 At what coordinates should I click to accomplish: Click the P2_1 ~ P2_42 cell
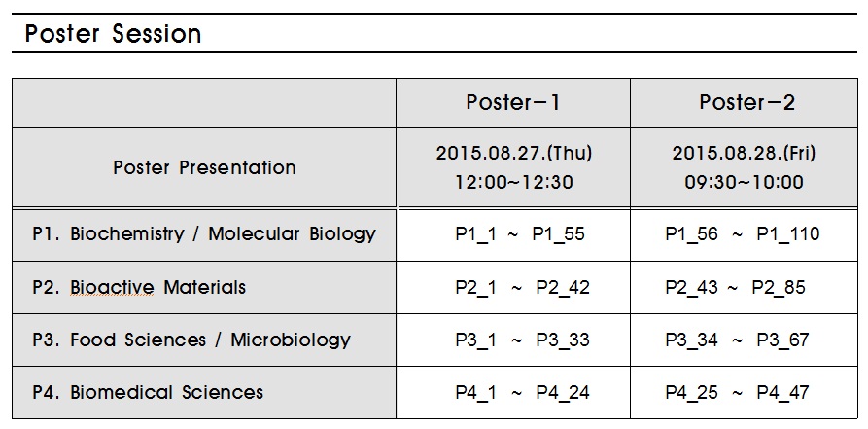(522, 287)
